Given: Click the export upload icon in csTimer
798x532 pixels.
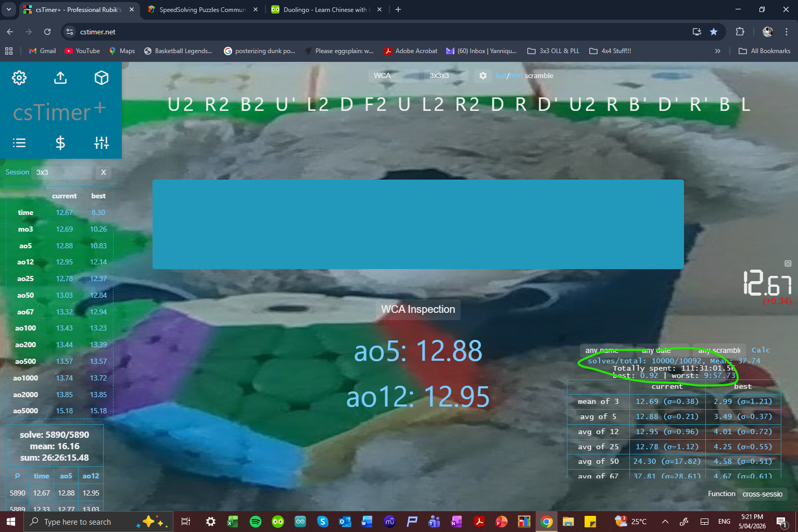Looking at the screenshot, I should coord(60,78).
